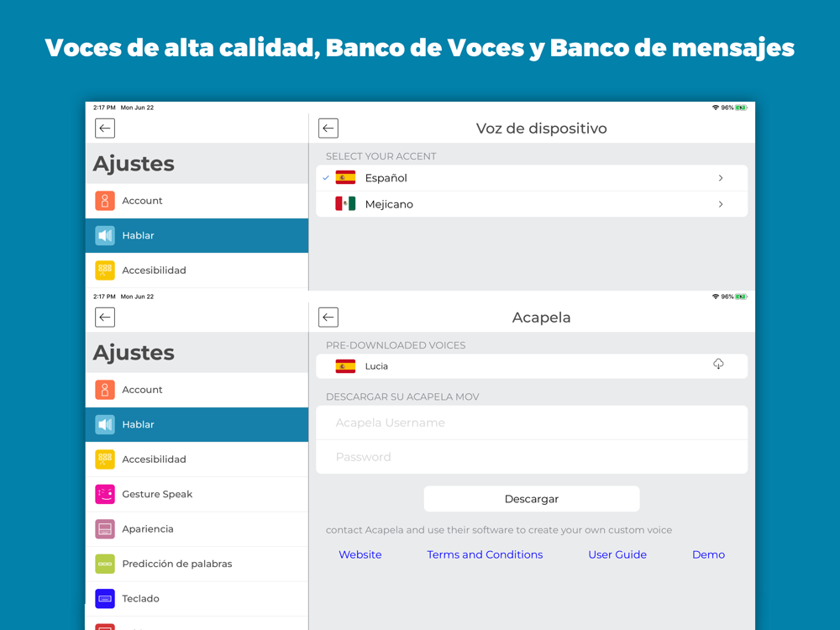Select the Mejicano accent row
Viewport: 840px width, 630px height.
(532, 204)
